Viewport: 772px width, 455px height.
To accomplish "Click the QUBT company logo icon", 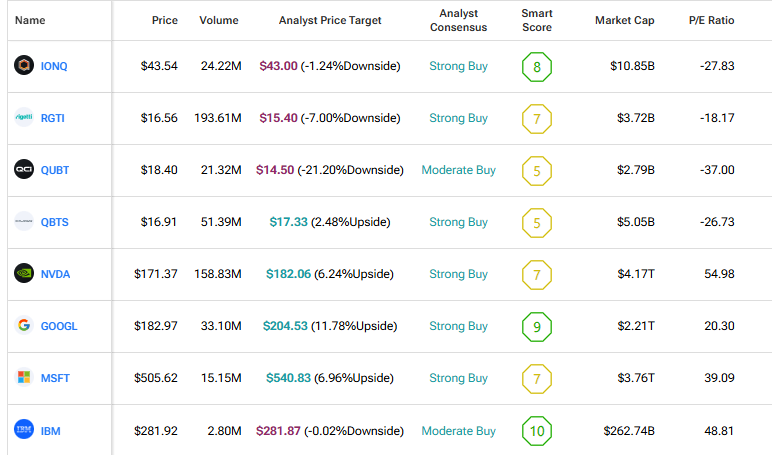I will (x=24, y=170).
